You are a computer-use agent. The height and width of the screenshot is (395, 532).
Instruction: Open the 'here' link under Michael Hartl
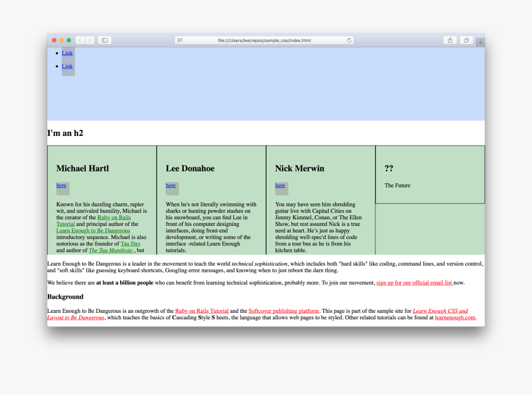(61, 185)
